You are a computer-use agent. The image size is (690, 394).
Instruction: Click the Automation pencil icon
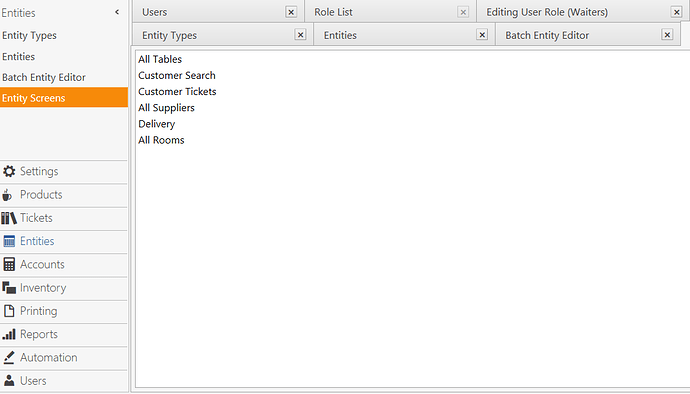[9, 357]
